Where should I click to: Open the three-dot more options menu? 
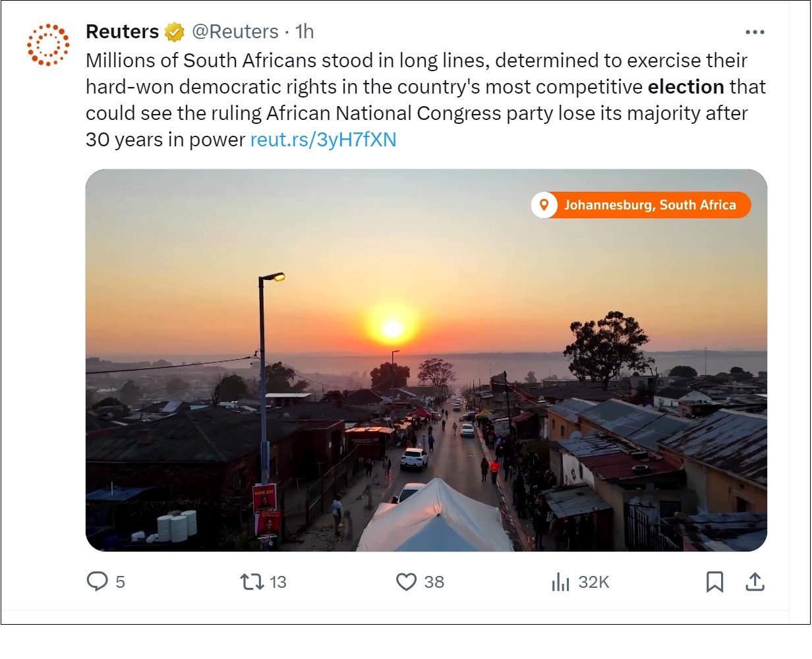tap(755, 32)
